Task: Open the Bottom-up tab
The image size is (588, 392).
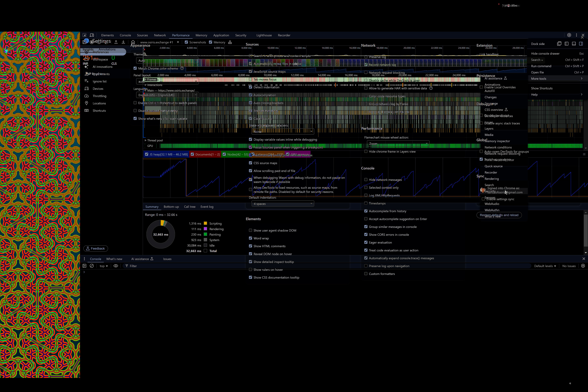Action: [x=171, y=207]
